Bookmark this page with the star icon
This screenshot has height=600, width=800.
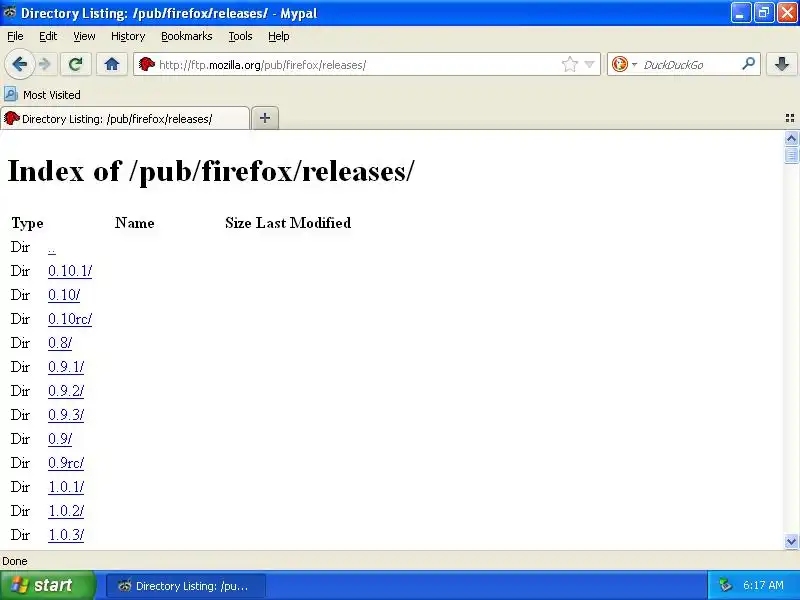pyautogui.click(x=569, y=64)
